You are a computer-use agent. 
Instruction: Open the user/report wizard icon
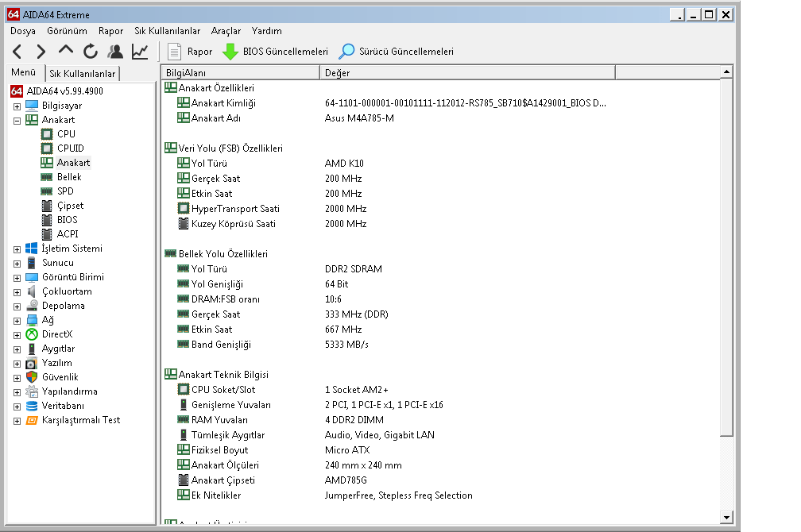[x=115, y=52]
